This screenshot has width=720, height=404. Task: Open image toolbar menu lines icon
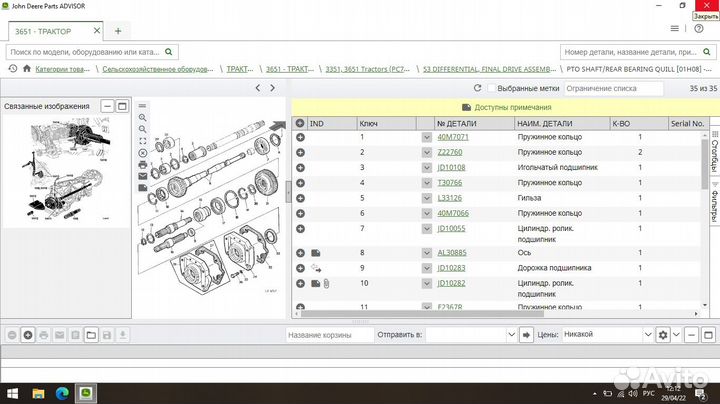143,106
